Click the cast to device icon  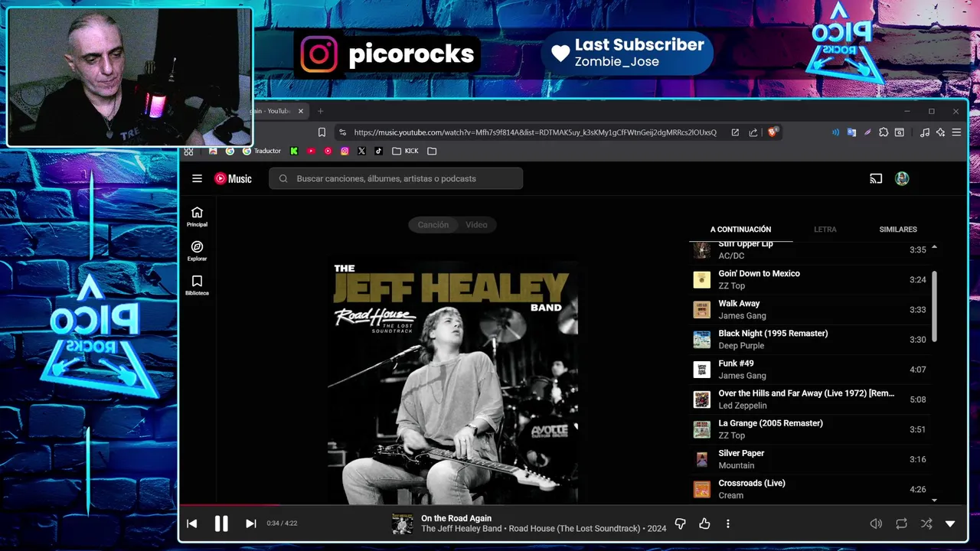pyautogui.click(x=876, y=178)
